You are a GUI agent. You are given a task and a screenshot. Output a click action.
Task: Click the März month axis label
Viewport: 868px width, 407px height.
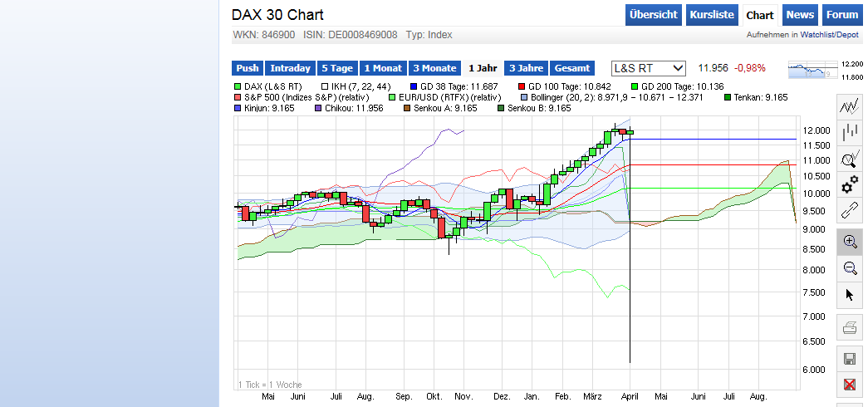(591, 397)
